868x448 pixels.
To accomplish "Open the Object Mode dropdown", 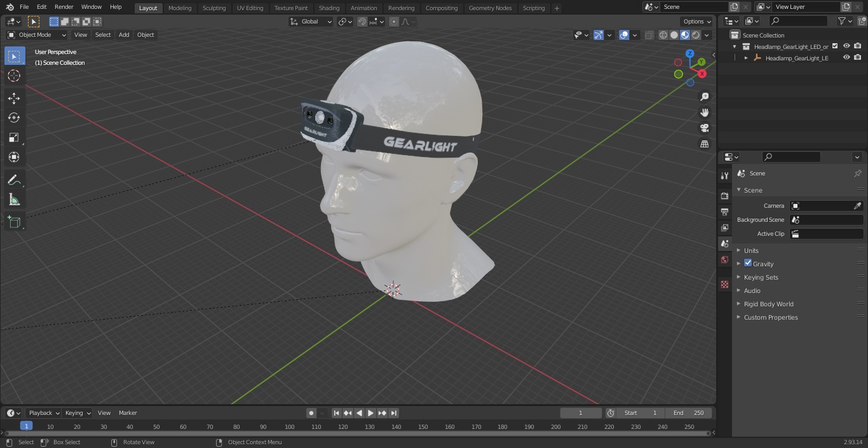I will 37,35.
